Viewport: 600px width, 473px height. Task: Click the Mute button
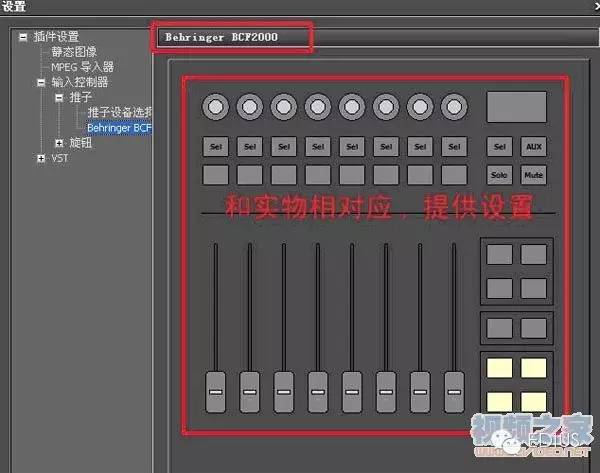coord(533,175)
